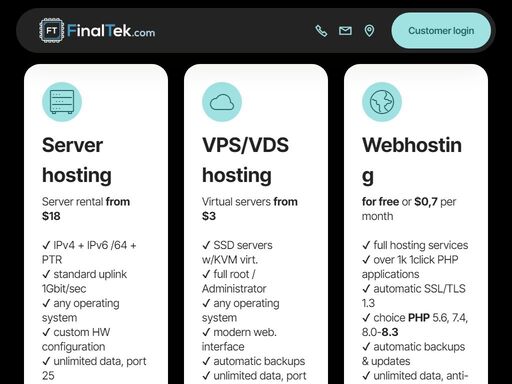Viewport: 512px width, 384px height.
Task: Click 'IPv4 + IPv6 /64 + PTR' feature
Action: pyautogui.click(x=89, y=252)
